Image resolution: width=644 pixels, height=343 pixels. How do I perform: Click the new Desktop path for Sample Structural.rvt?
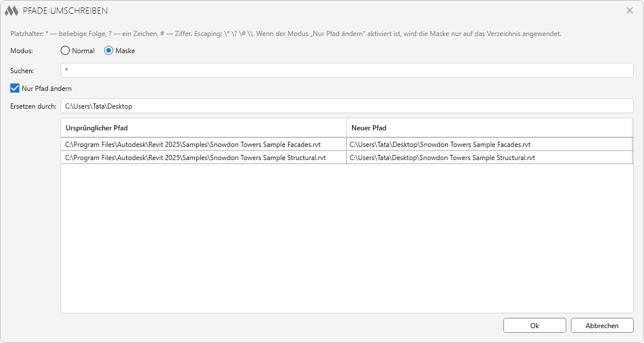pos(442,158)
